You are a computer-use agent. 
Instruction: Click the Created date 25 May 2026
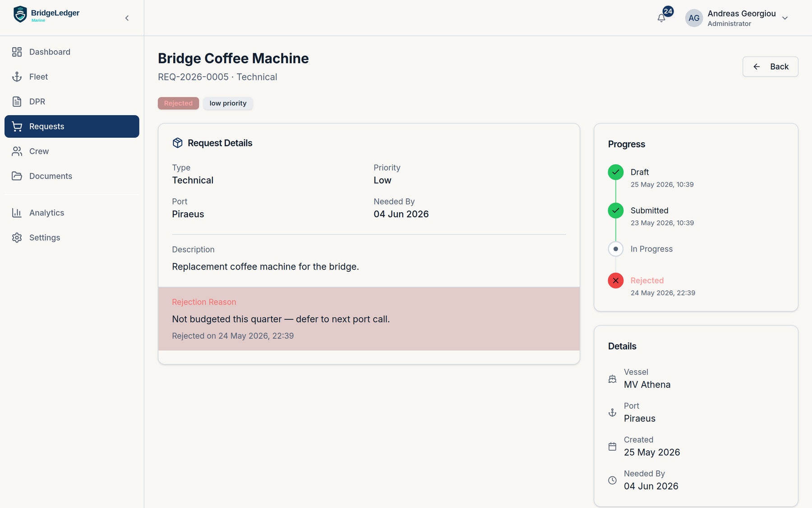coord(652,452)
